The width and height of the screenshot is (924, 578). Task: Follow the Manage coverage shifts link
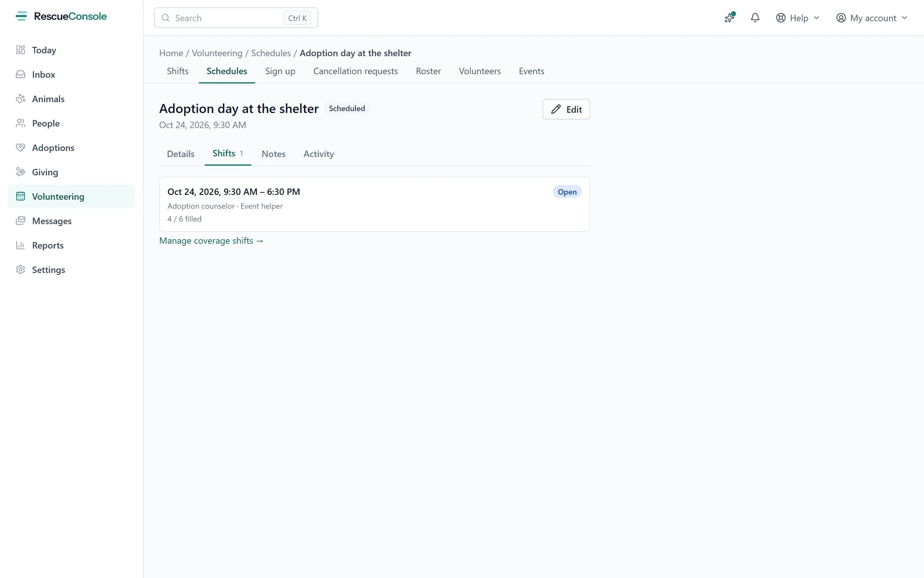click(x=211, y=241)
